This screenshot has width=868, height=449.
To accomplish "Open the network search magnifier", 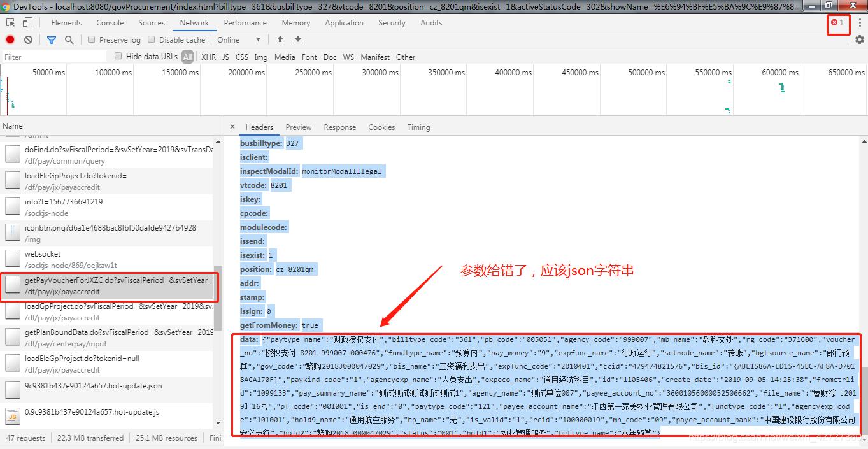I will [x=69, y=39].
